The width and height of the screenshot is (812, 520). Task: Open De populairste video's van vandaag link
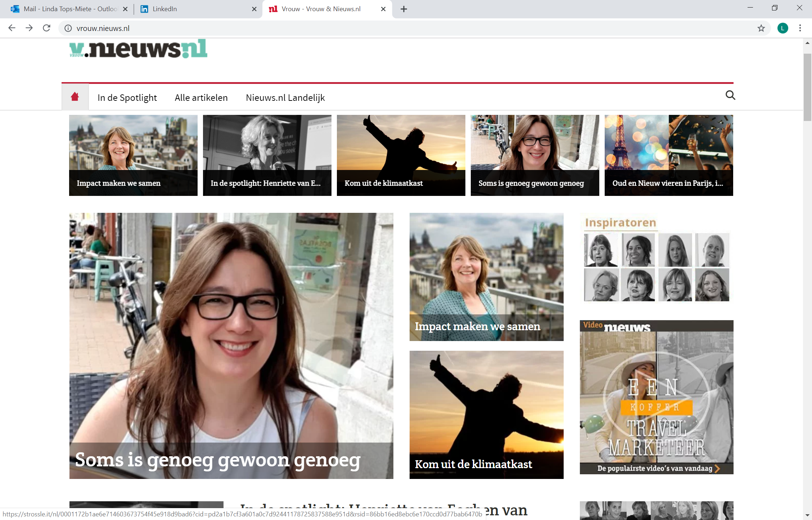pos(658,469)
